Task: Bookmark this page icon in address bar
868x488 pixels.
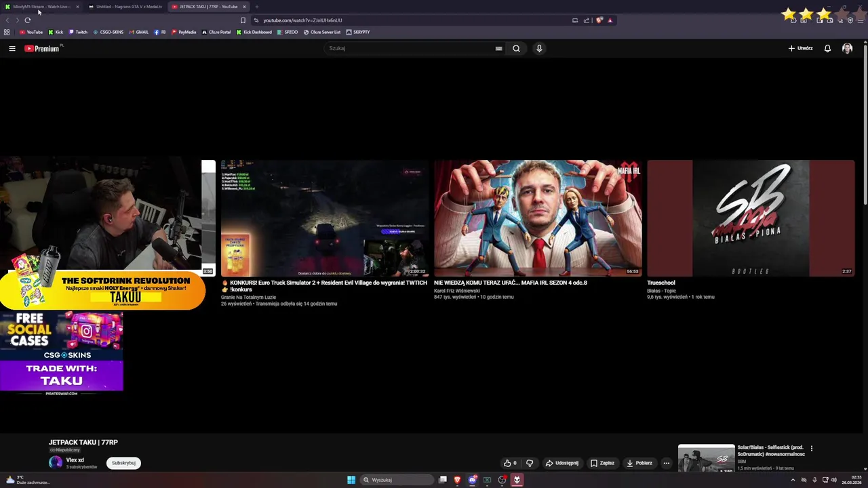Action: pyautogui.click(x=243, y=20)
